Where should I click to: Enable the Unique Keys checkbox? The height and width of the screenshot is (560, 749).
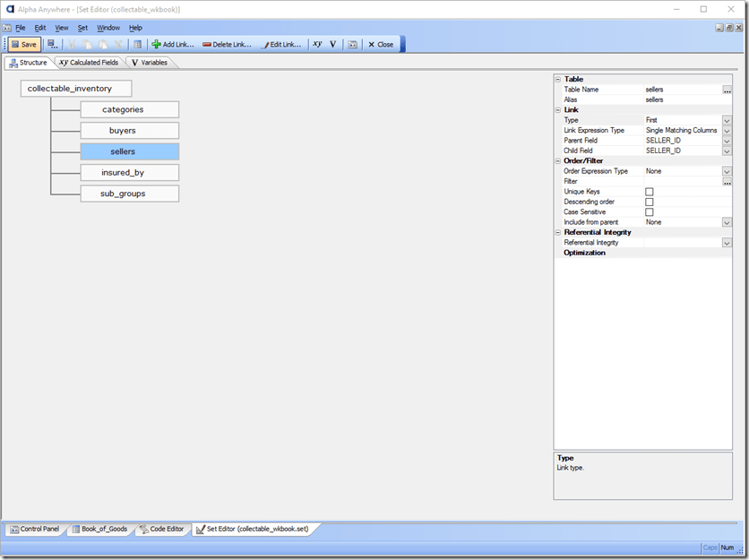(x=650, y=192)
